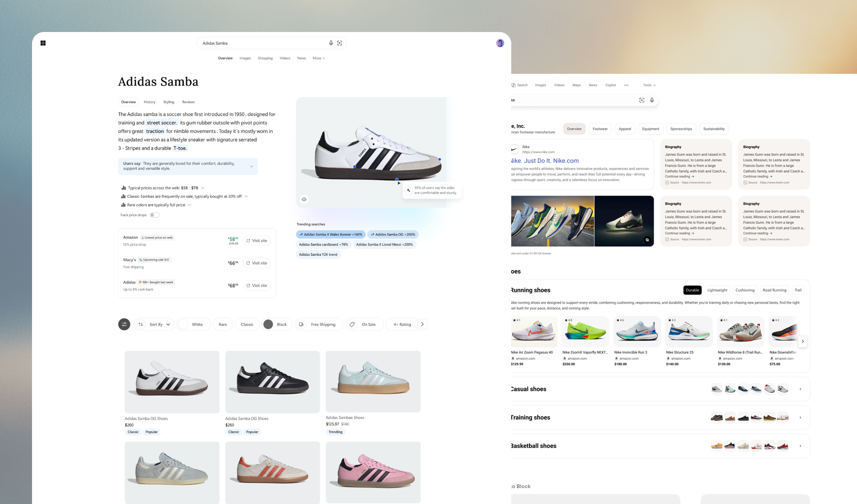Screen dimensions: 857x504
Task: Open the three-dots menu in Nike window
Action: coord(626,85)
